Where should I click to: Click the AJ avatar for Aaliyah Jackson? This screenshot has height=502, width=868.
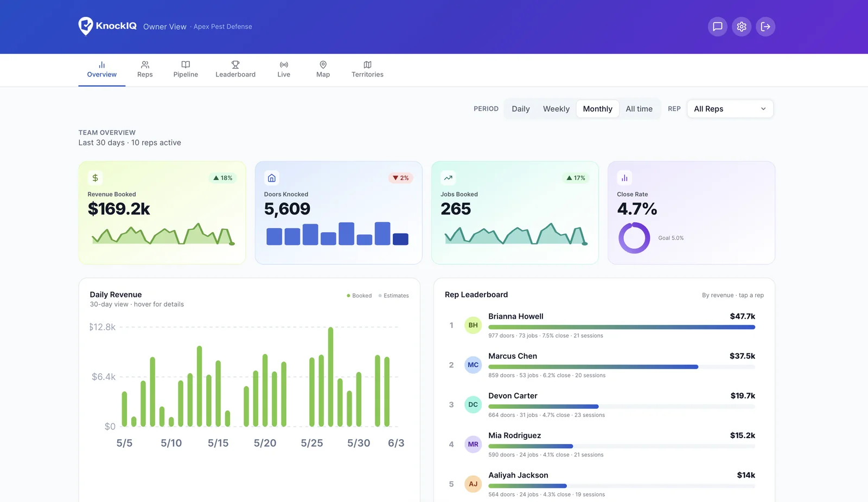473,484
